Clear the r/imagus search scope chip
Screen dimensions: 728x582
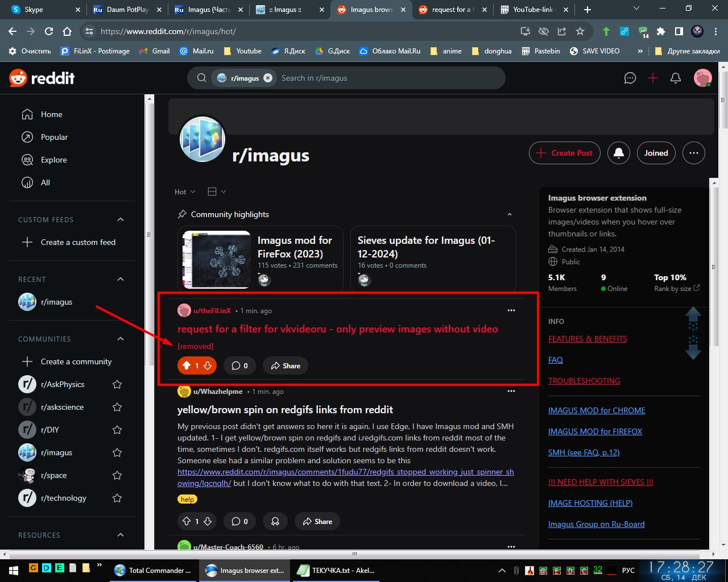[268, 78]
